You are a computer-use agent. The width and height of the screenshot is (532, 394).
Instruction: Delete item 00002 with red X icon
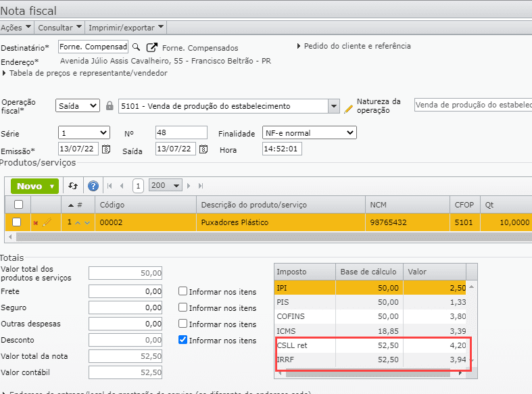tap(36, 222)
